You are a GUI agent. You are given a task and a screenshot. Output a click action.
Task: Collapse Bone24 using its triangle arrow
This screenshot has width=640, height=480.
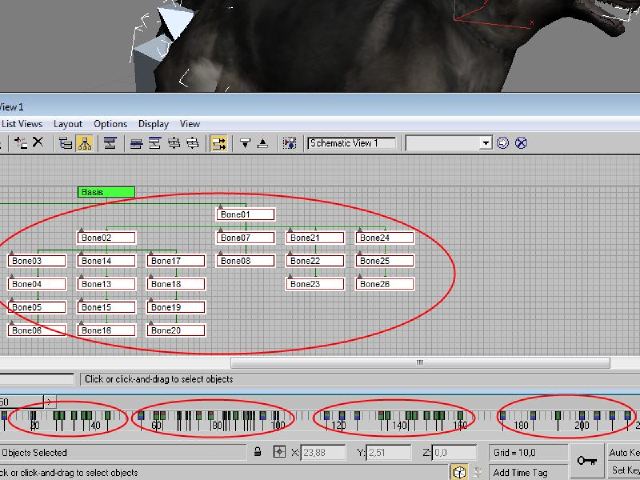(x=360, y=230)
